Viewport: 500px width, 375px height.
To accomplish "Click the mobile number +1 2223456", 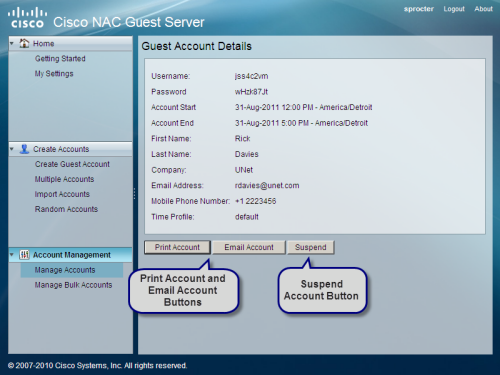I will click(256, 201).
